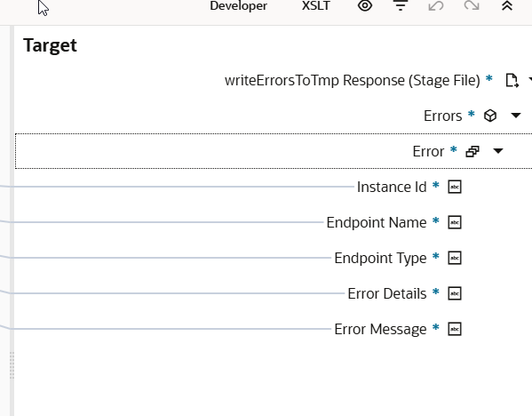Screen dimensions: 532x416
Task: Select the Error Message target field
Action: tap(380, 329)
